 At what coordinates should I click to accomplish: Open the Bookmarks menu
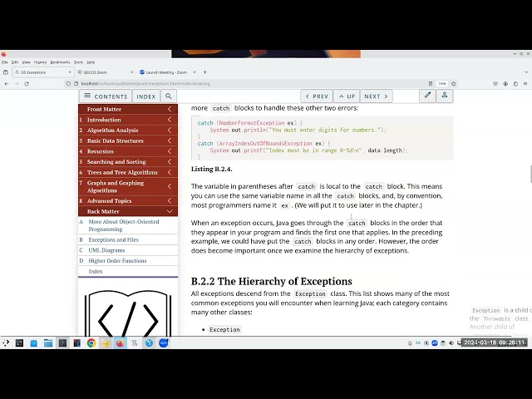pos(60,62)
